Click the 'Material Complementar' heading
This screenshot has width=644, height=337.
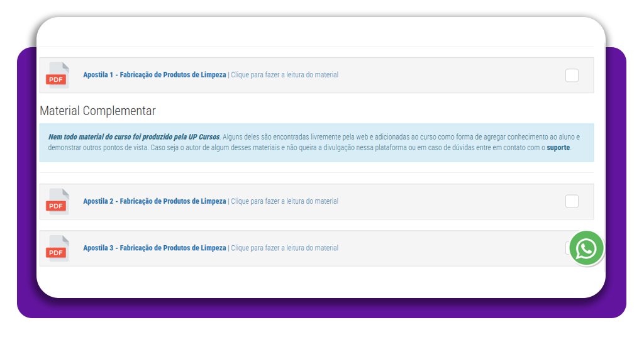coord(97,111)
